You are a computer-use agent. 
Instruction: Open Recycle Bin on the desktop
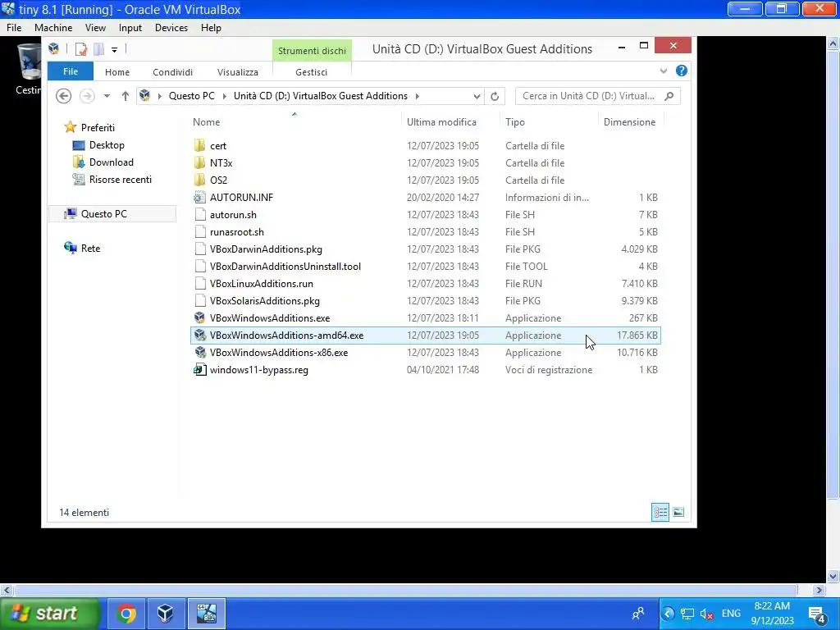pyautogui.click(x=29, y=69)
